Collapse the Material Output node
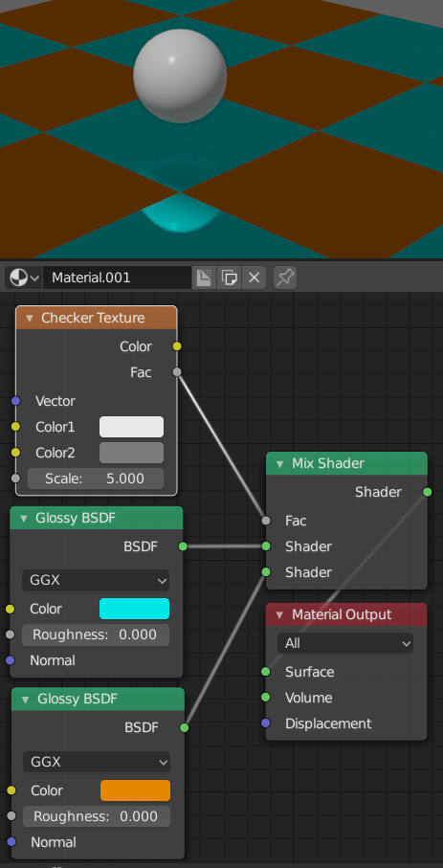Screen dimensions: 443x868 [x=280, y=614]
